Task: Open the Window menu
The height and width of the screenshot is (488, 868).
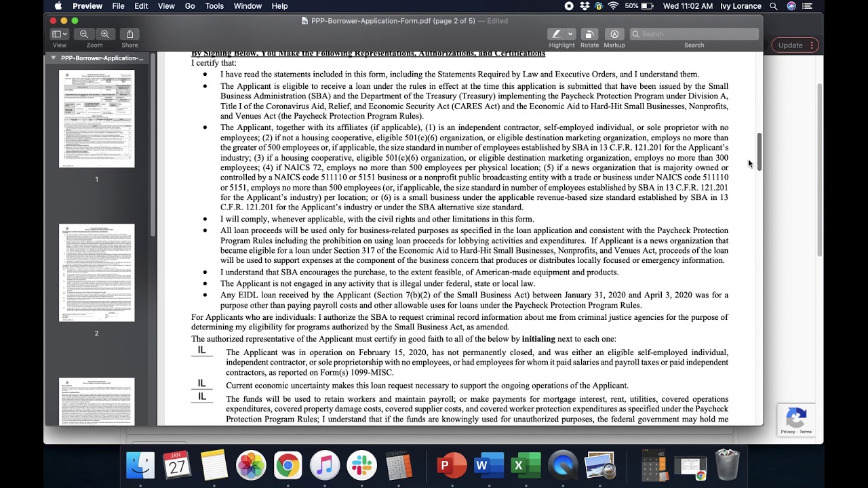Action: tap(248, 6)
